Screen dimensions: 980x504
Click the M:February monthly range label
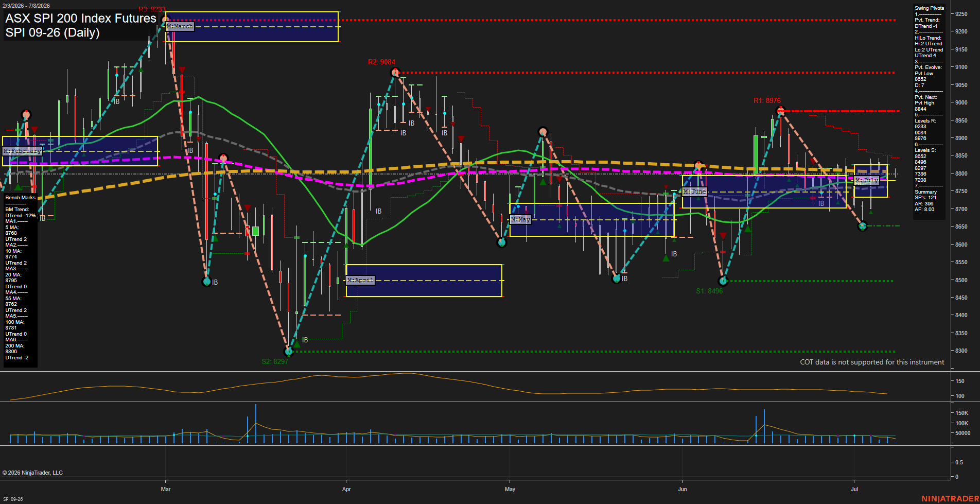tap(22, 151)
